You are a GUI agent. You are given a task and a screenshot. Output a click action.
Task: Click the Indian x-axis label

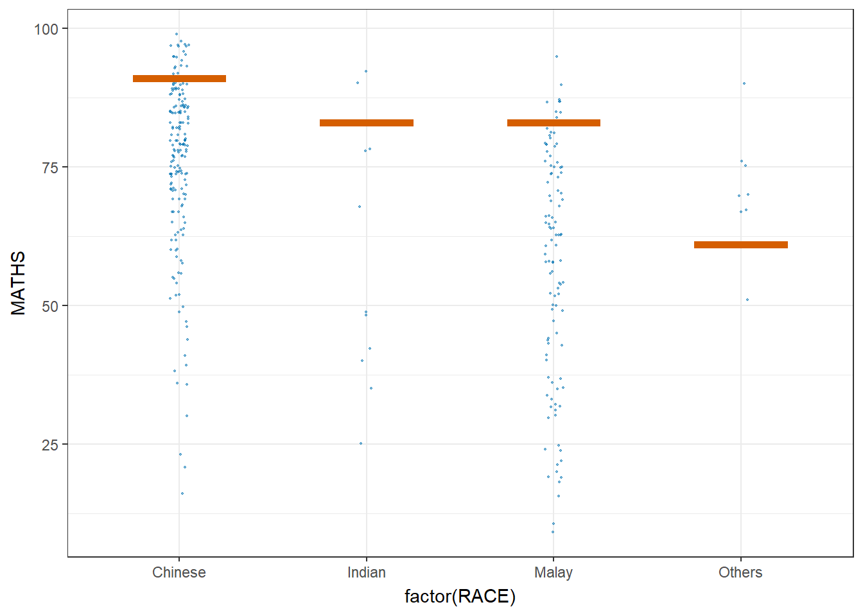coord(366,572)
